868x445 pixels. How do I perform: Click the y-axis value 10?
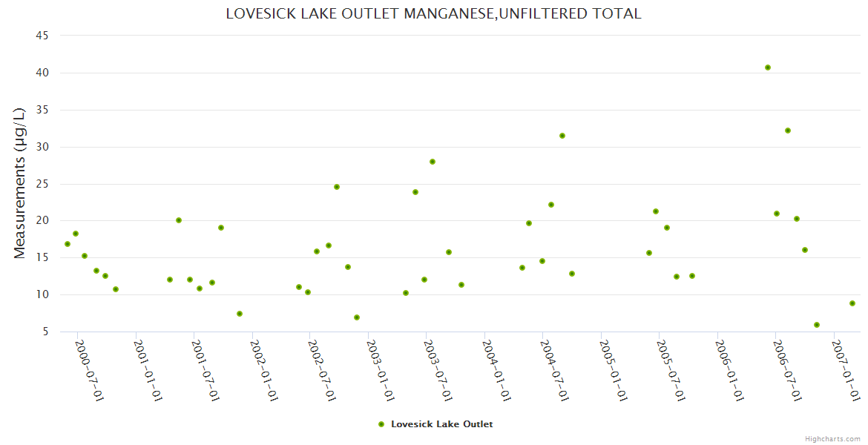pyautogui.click(x=42, y=295)
